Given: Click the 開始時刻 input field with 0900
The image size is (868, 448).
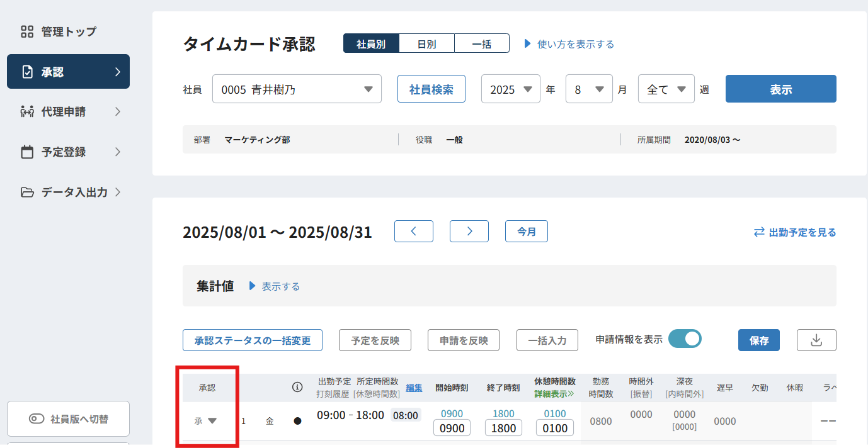Looking at the screenshot, I should [452, 428].
